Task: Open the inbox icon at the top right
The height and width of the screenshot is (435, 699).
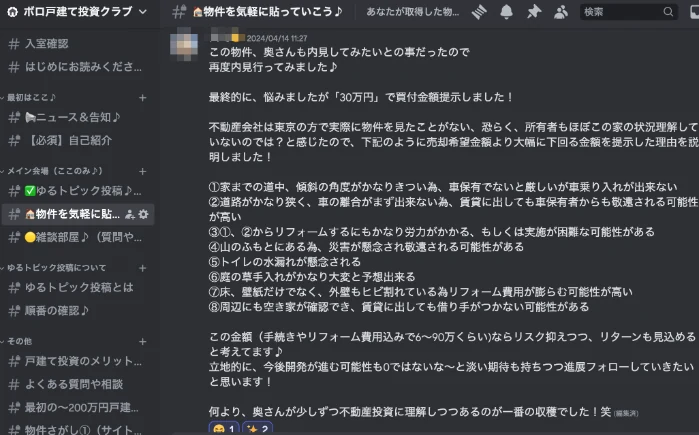Action: click(695, 12)
